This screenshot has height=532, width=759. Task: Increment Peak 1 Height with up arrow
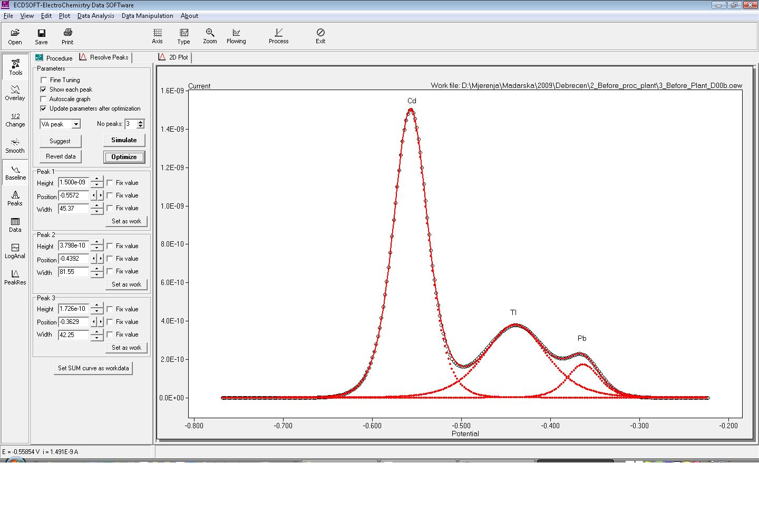click(x=96, y=180)
